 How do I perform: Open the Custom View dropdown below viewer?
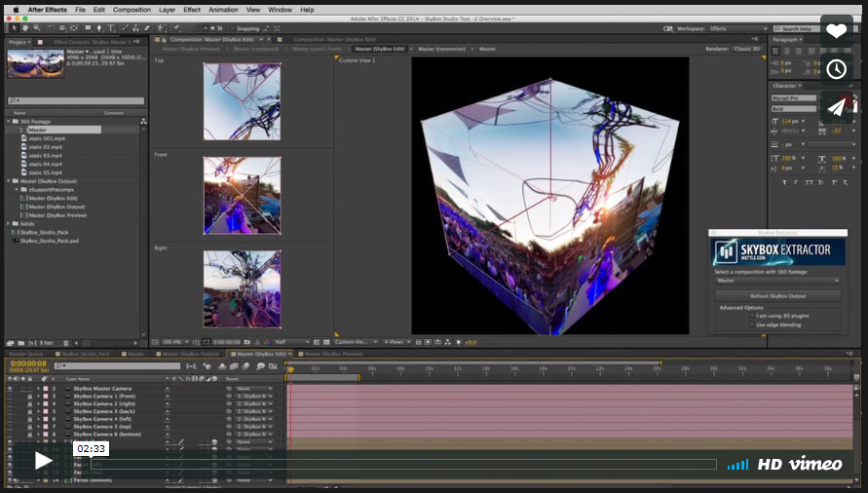click(356, 342)
